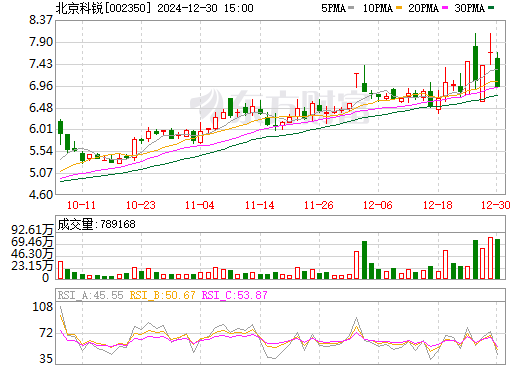Click the 2024-12-30 15:00 timestamp text
The height and width of the screenshot is (365, 520).
(205, 8)
